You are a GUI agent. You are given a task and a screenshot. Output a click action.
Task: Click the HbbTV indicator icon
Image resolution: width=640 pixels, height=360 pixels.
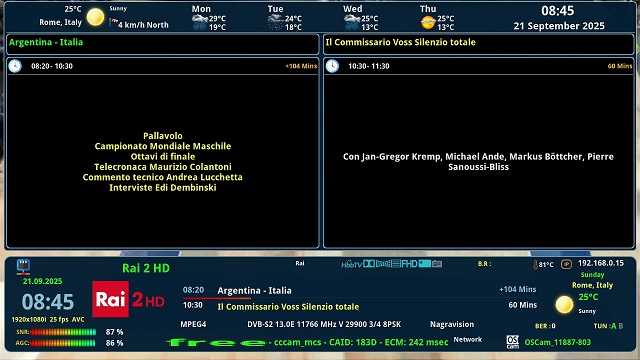coord(351,264)
